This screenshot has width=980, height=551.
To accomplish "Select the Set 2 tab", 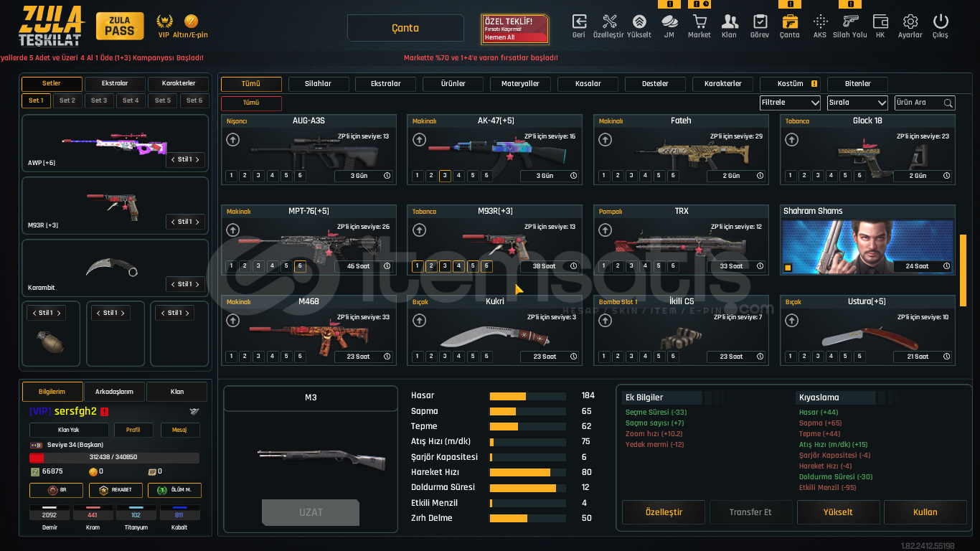I will [67, 101].
